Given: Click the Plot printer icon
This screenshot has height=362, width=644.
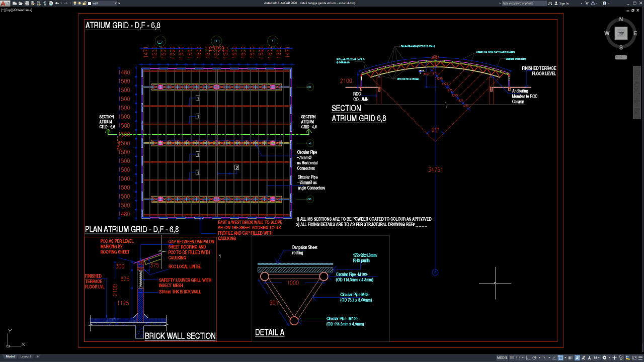Looking at the screenshot, I should tap(50, 3).
